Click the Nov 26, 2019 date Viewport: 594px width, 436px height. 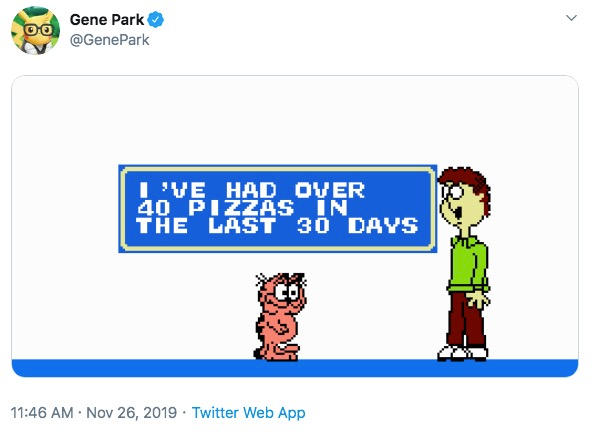pyautogui.click(x=131, y=413)
